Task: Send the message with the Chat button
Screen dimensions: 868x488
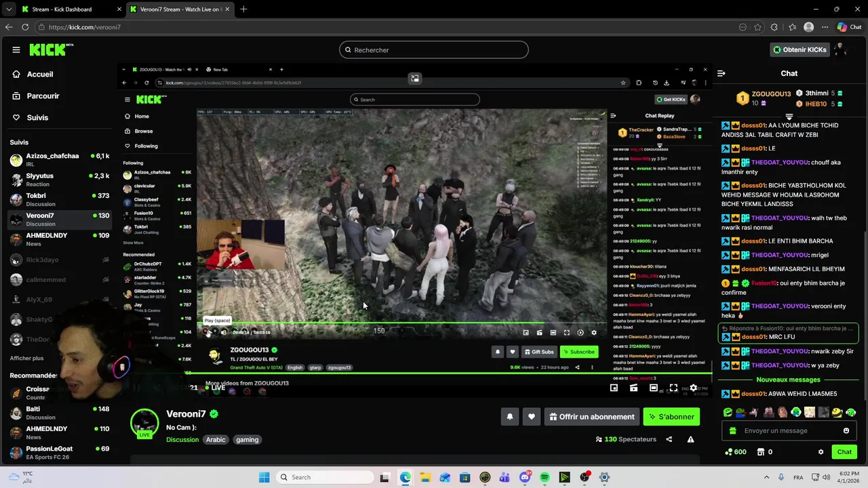Action: (844, 452)
